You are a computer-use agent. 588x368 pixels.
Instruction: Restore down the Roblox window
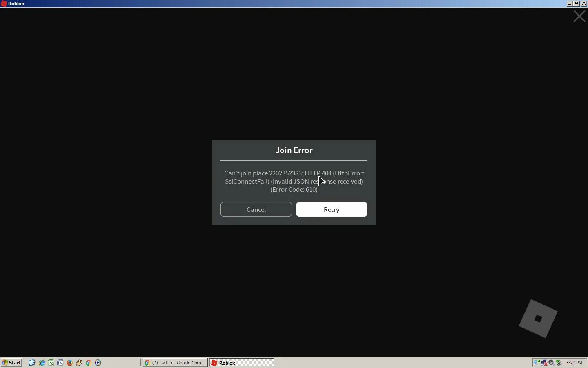[577, 4]
